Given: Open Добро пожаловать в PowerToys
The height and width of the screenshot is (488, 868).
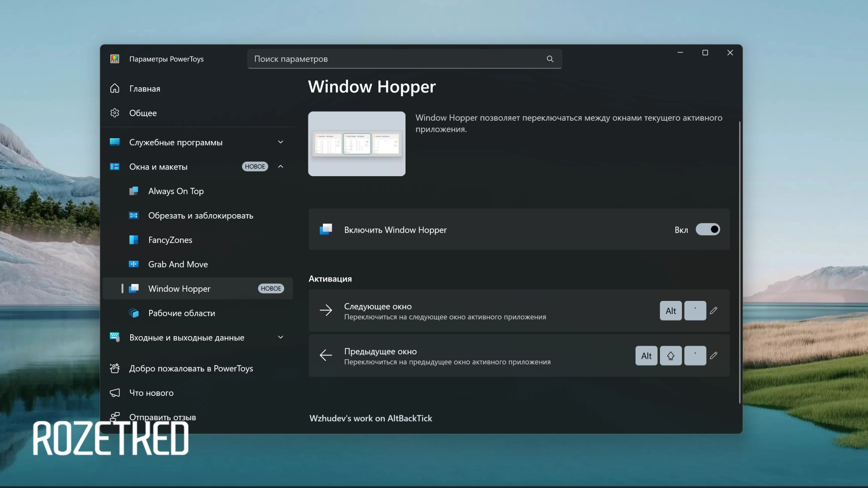Looking at the screenshot, I should coord(198,368).
